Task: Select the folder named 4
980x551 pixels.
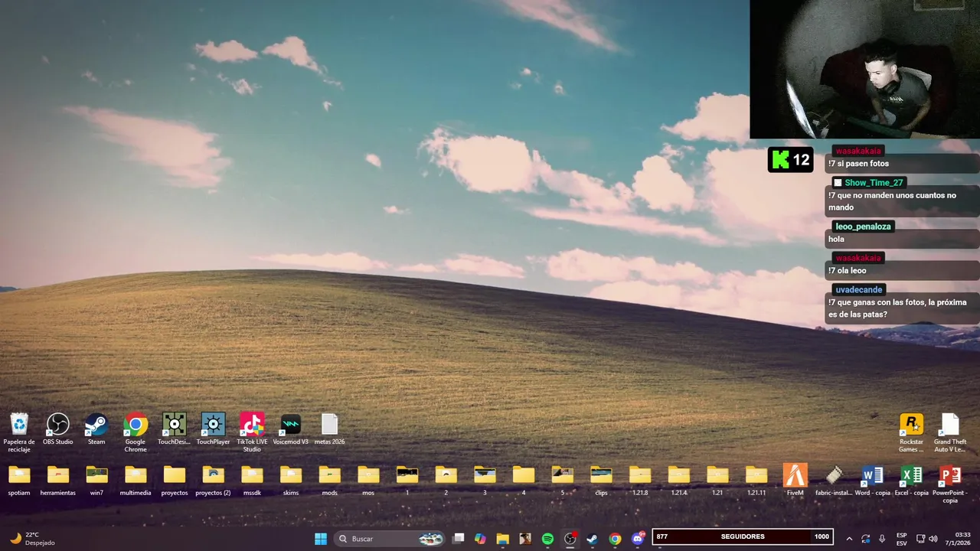Action: coord(524,480)
